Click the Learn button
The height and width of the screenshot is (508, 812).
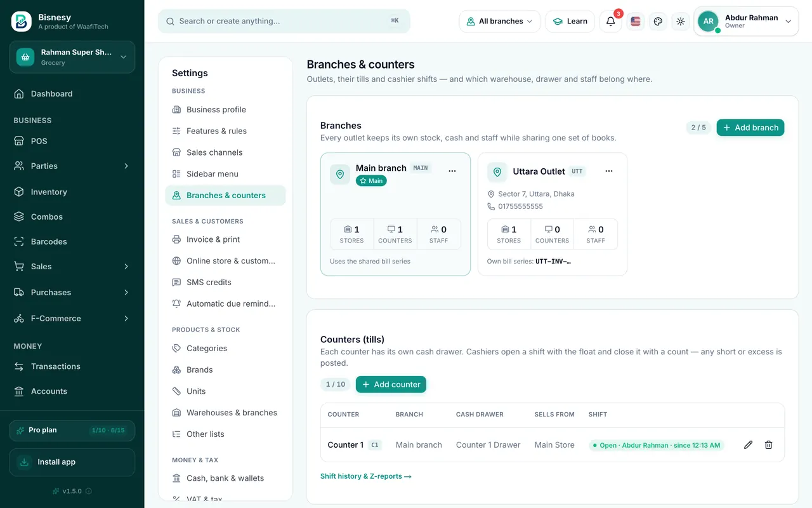(570, 21)
